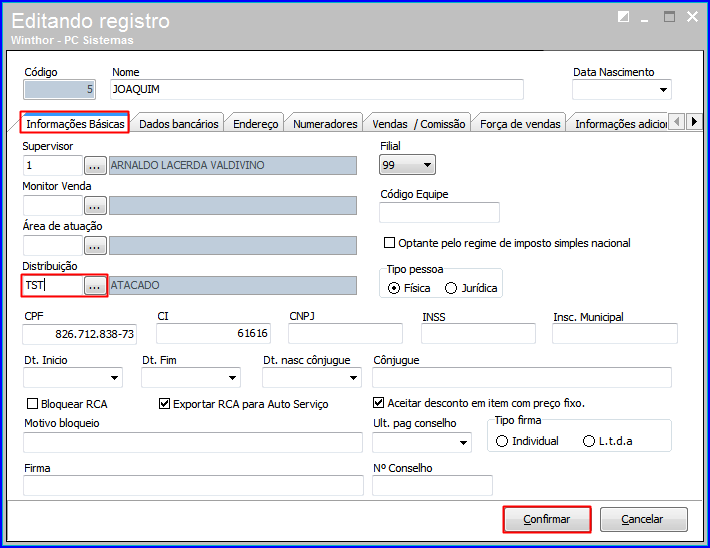
Task: Click the Nome field containing JOAQUIM
Action: coord(317,90)
